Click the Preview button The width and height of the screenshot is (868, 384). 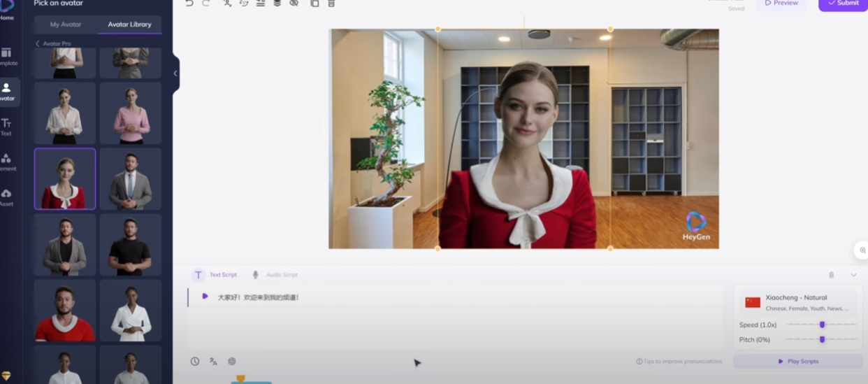click(x=781, y=3)
